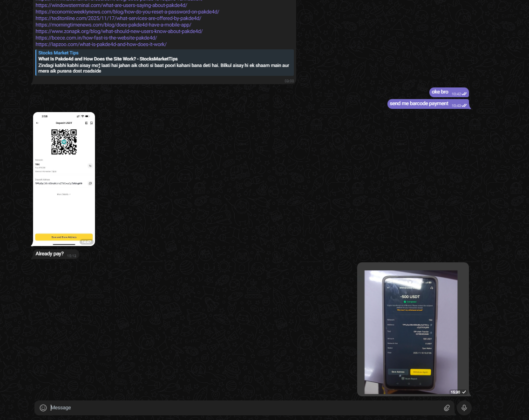Click double-check read receipt on "oke bro"
This screenshot has width=529, height=420.
(464, 94)
